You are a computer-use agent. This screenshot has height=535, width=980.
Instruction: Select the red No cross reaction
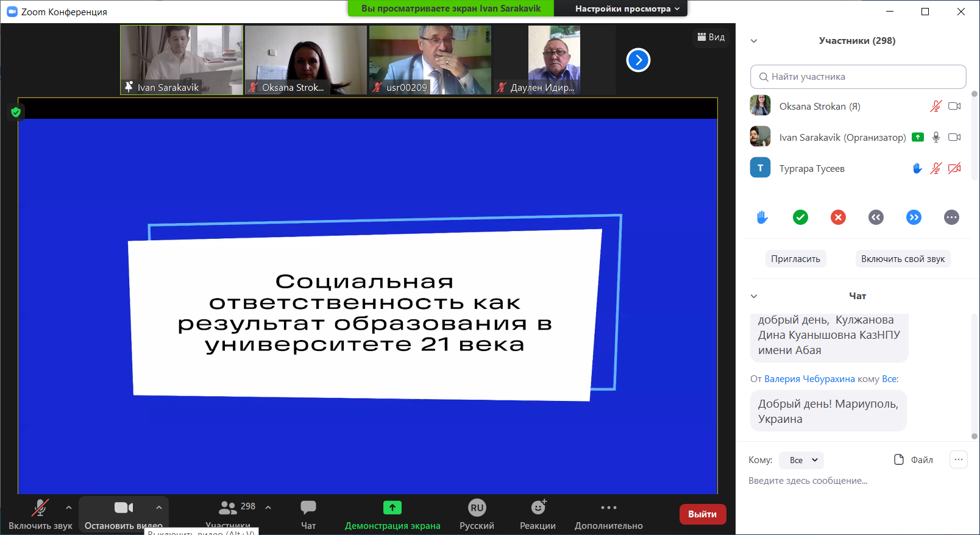(x=838, y=217)
